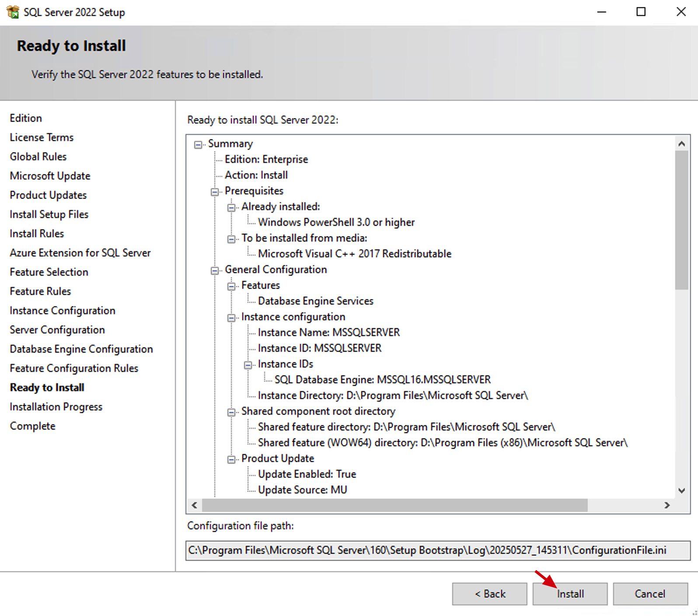Screen dimensions: 698x616
Task: Select Update Enabled: True row
Action: pos(307,474)
